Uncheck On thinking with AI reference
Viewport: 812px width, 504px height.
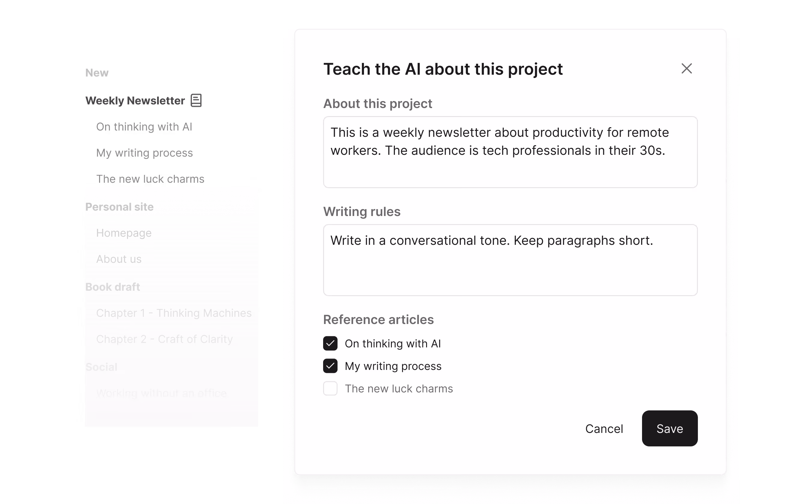(330, 343)
